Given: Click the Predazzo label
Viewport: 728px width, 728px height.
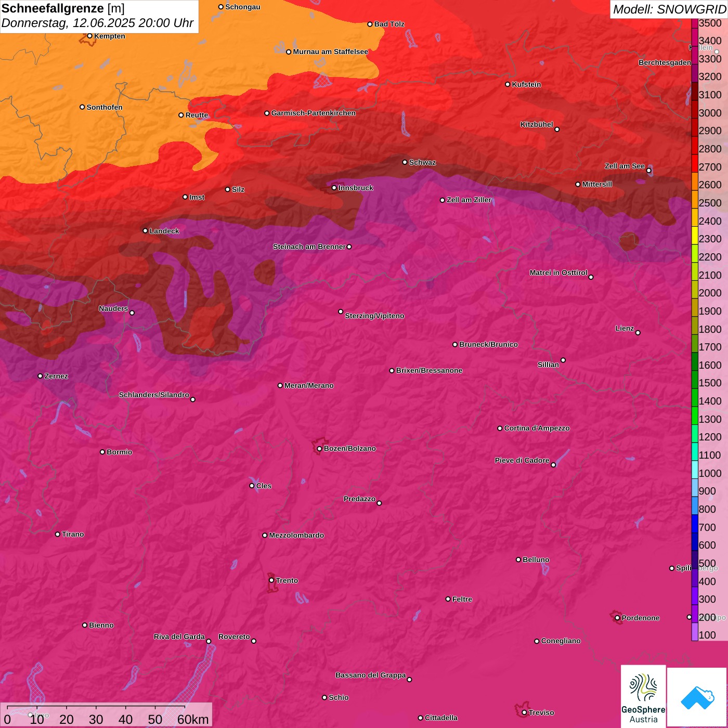Looking at the screenshot, I should pyautogui.click(x=359, y=499).
